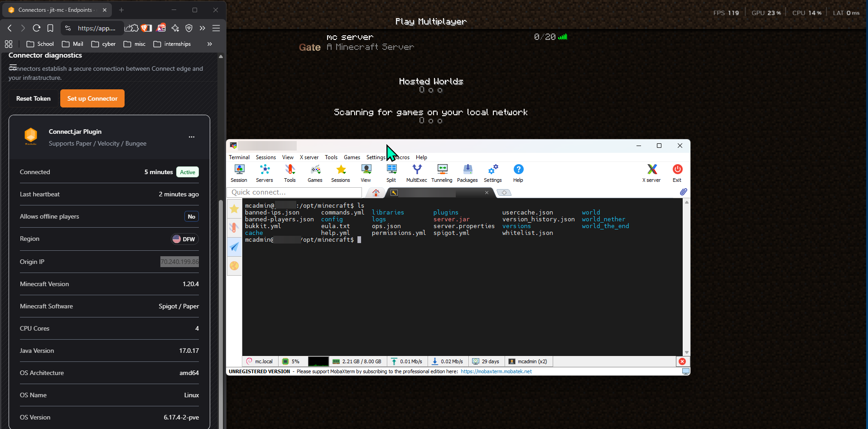Open the X server menu in MobaXterm
The image size is (868, 429).
309,157
